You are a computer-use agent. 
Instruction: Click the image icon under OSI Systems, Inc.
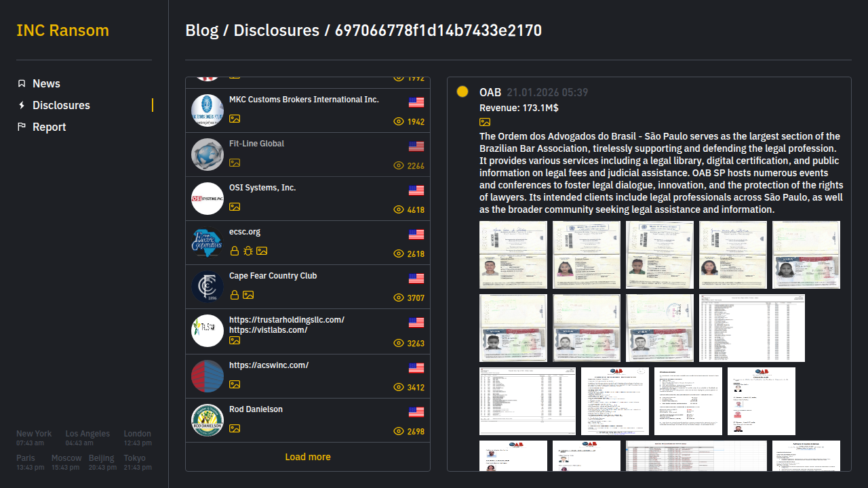tap(235, 207)
